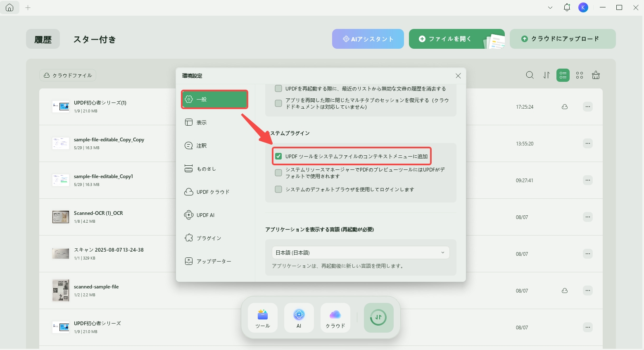Select the プラグイン settings category
644x350 pixels.
tap(215, 238)
